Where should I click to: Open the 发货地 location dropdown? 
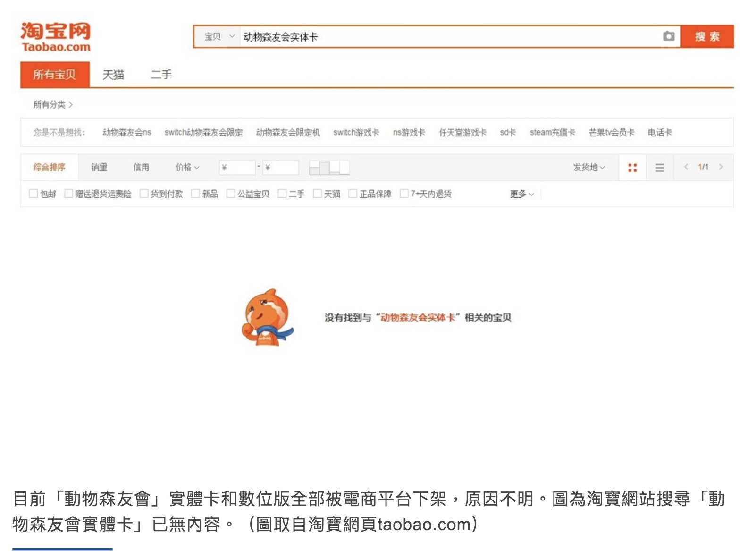[x=589, y=167]
